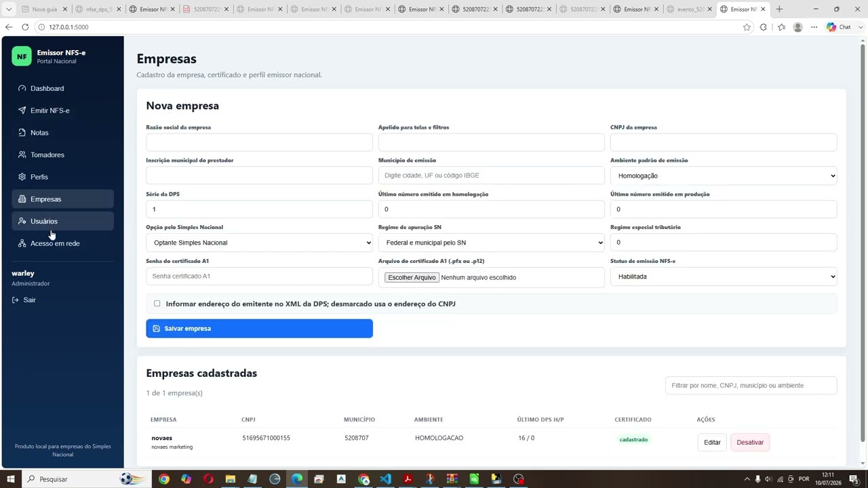
Task: Show hidden system tray icons
Action: coord(748,479)
